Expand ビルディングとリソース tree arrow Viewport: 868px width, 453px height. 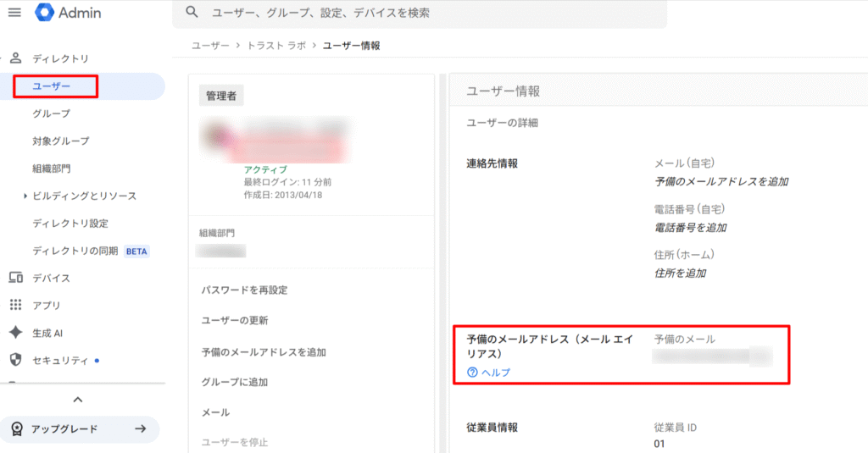pyautogui.click(x=25, y=196)
